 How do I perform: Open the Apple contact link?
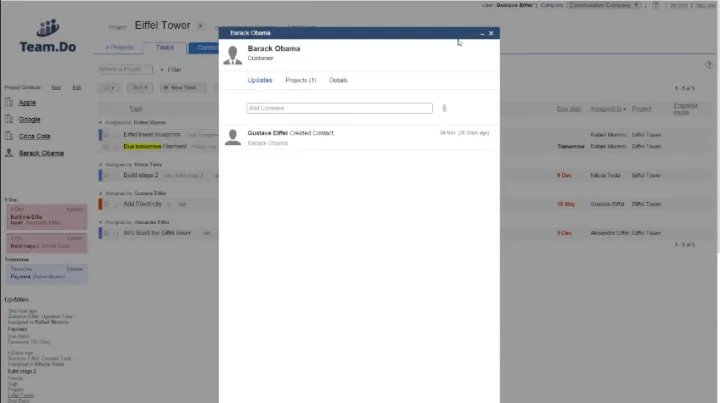(x=27, y=103)
